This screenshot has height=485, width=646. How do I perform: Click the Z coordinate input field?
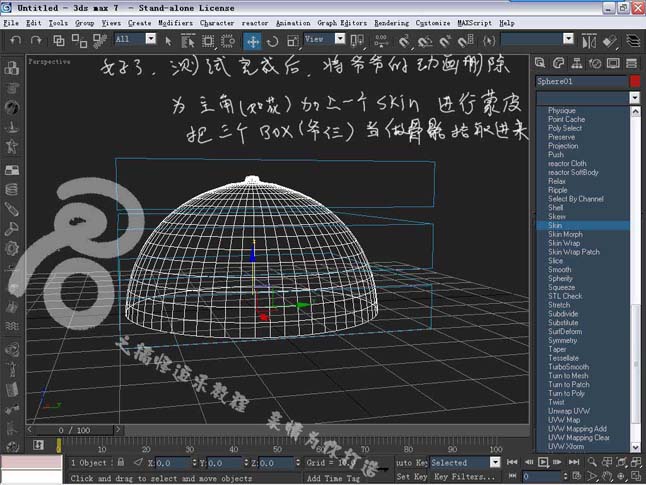click(276, 463)
